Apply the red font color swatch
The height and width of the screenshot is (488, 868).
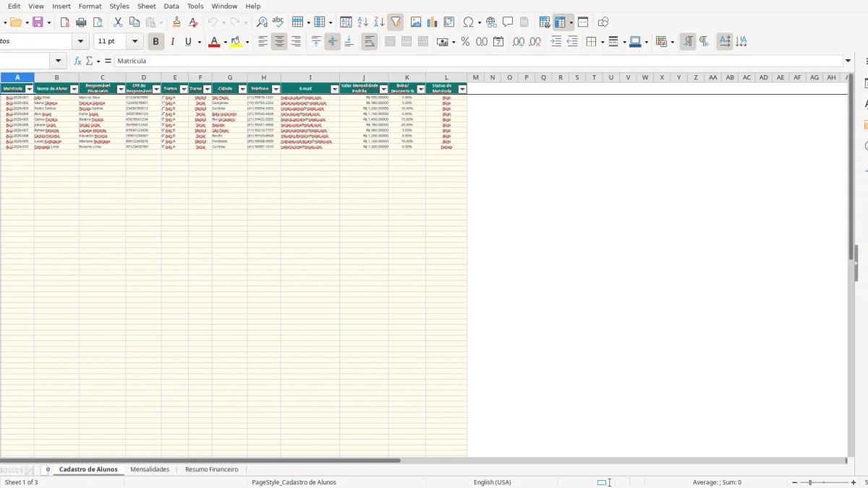pos(213,42)
